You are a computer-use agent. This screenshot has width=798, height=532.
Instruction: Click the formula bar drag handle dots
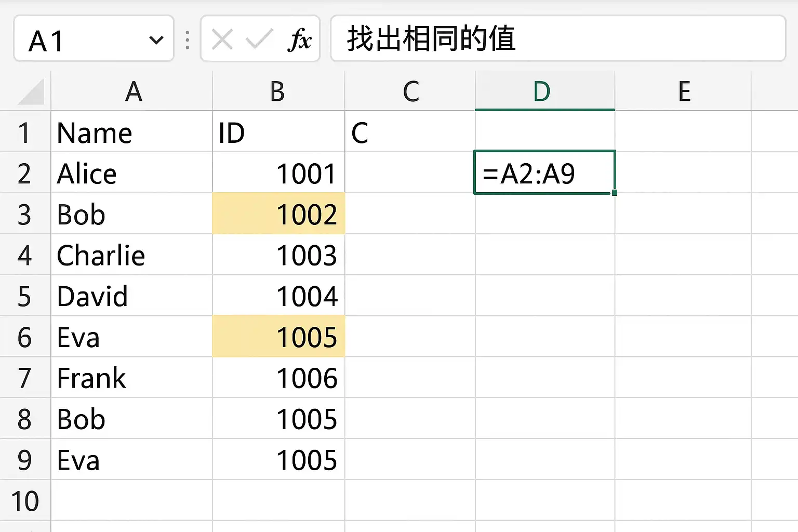click(188, 40)
